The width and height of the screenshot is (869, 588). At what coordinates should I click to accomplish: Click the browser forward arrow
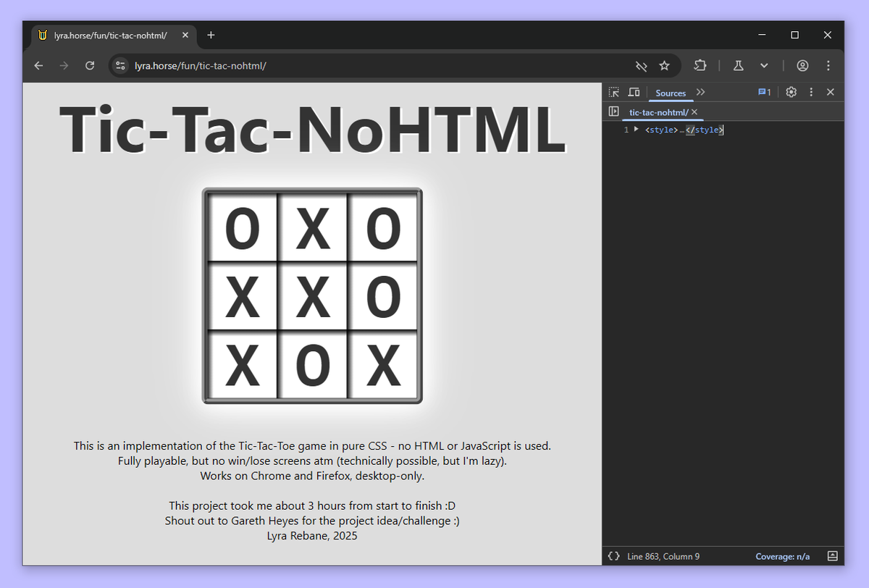point(64,66)
